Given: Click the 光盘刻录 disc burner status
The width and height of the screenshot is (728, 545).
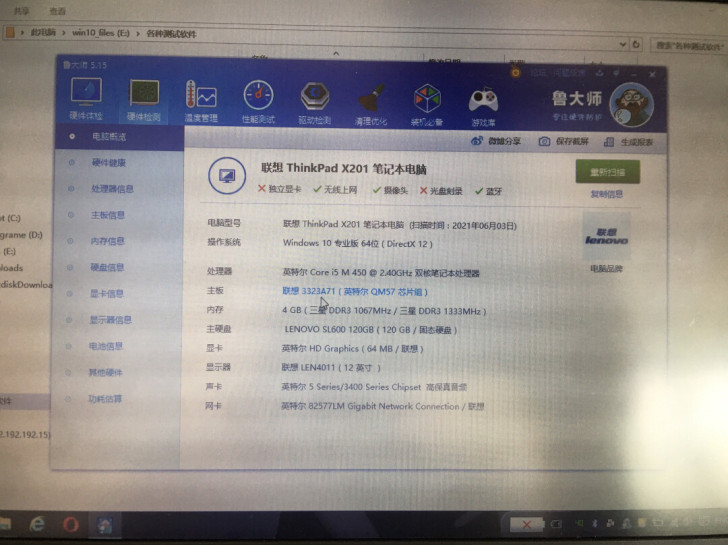Looking at the screenshot, I should pos(441,191).
